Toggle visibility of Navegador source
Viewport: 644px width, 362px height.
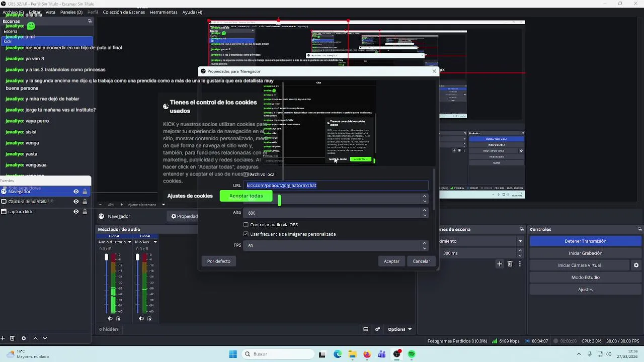click(x=76, y=192)
